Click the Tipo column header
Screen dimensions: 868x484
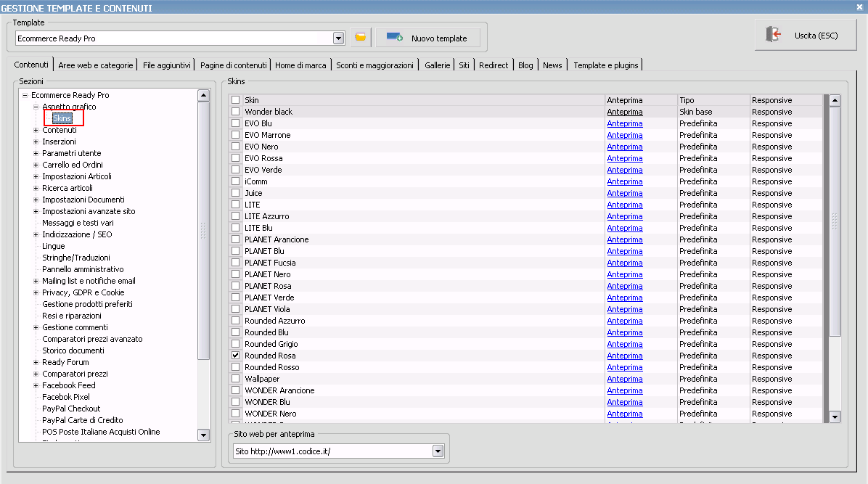pos(713,100)
